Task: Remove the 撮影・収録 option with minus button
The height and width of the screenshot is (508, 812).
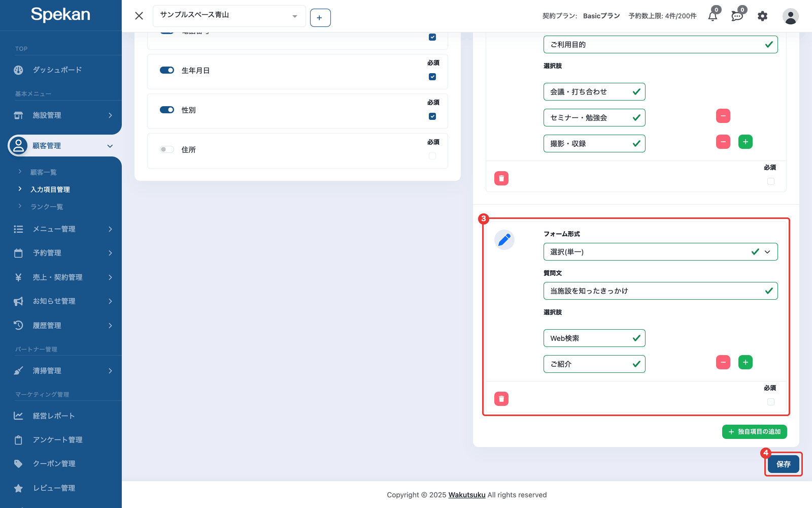Action: click(723, 142)
